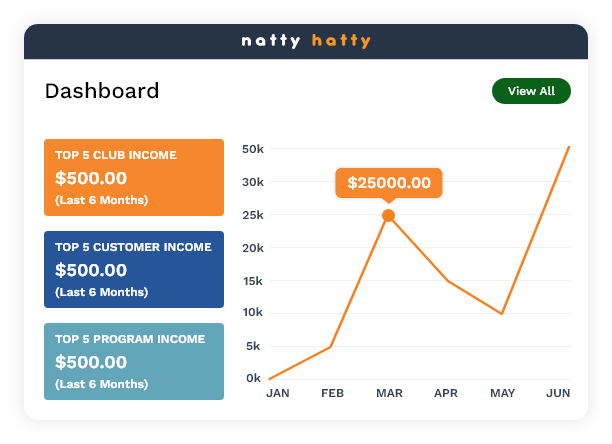This screenshot has height=444, width=612.
Task: Click the 50k y-axis label
Action: (x=252, y=149)
